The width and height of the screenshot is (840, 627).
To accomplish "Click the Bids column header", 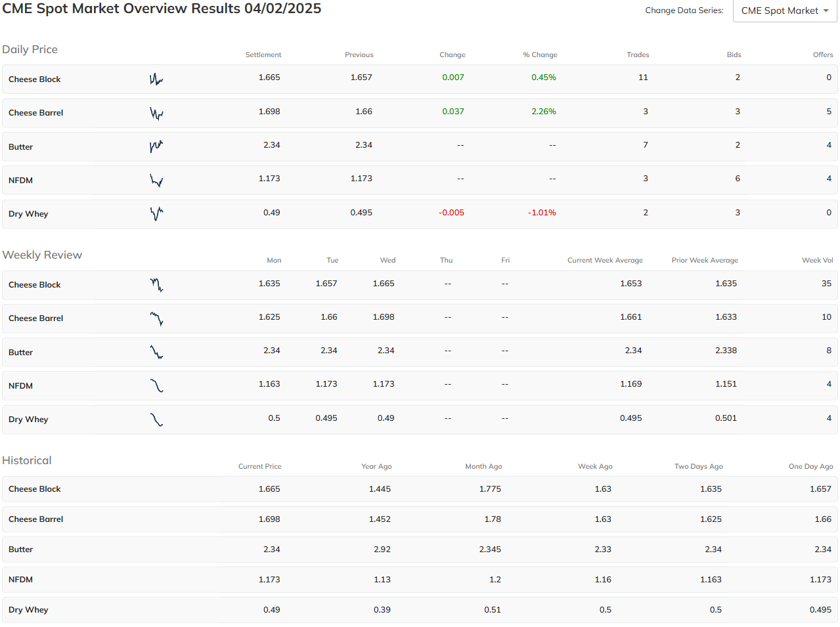I will pos(734,54).
